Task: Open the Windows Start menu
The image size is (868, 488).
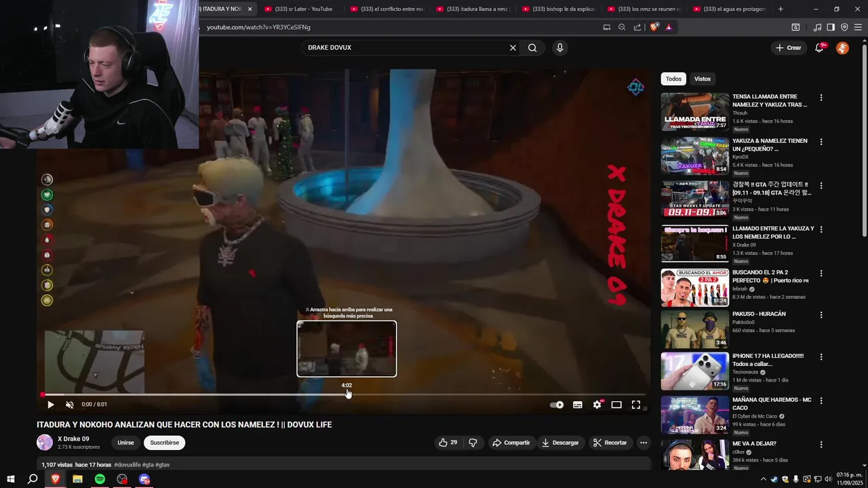Action: point(10,479)
